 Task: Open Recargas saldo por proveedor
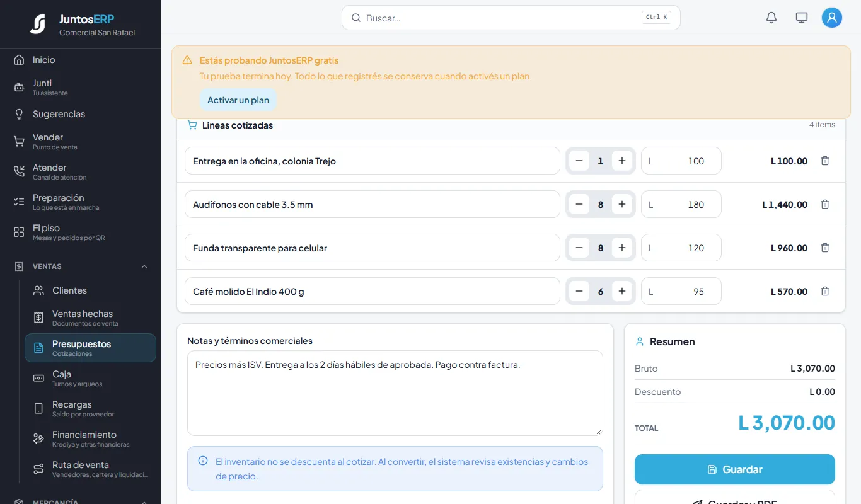pos(90,408)
